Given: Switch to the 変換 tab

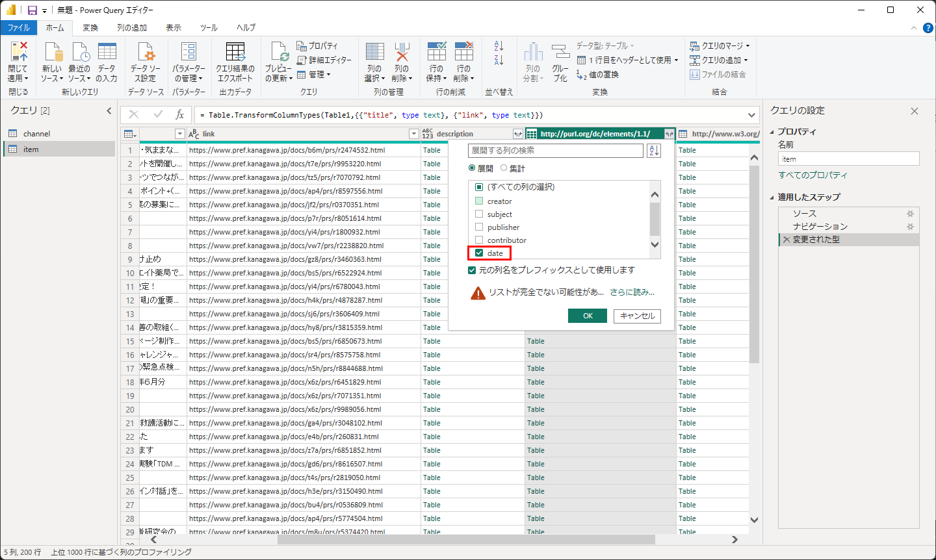Looking at the screenshot, I should coord(90,27).
